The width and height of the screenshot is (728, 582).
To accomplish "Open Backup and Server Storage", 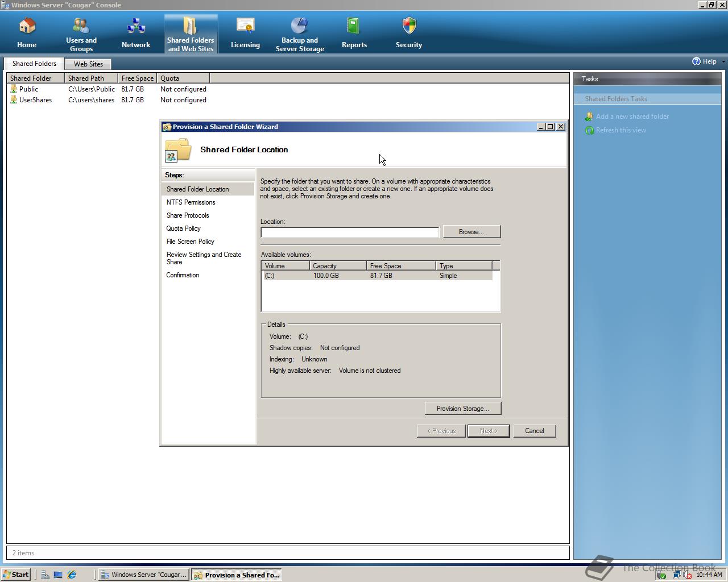I will point(300,34).
